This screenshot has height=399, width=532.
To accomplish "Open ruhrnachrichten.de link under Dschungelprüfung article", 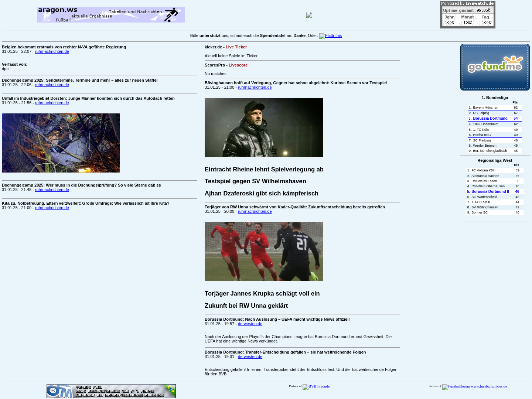I will click(x=52, y=190).
